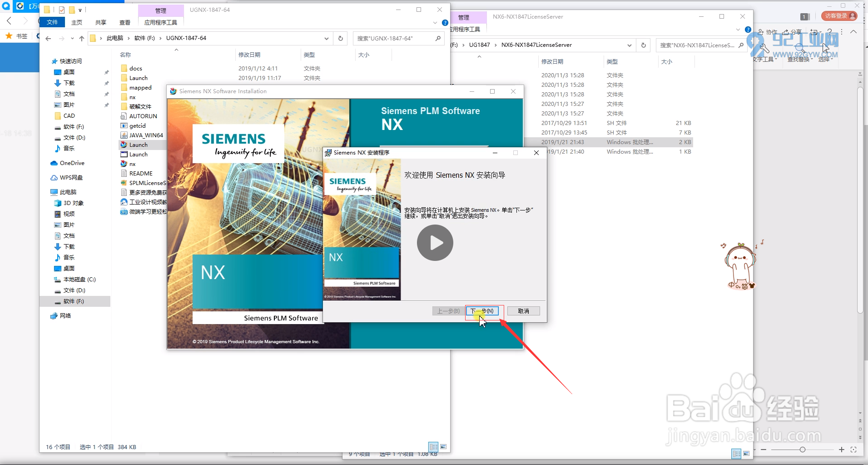Collapse the editor toolbar with up chevron
Viewport: 868px width, 465px height.
click(853, 32)
